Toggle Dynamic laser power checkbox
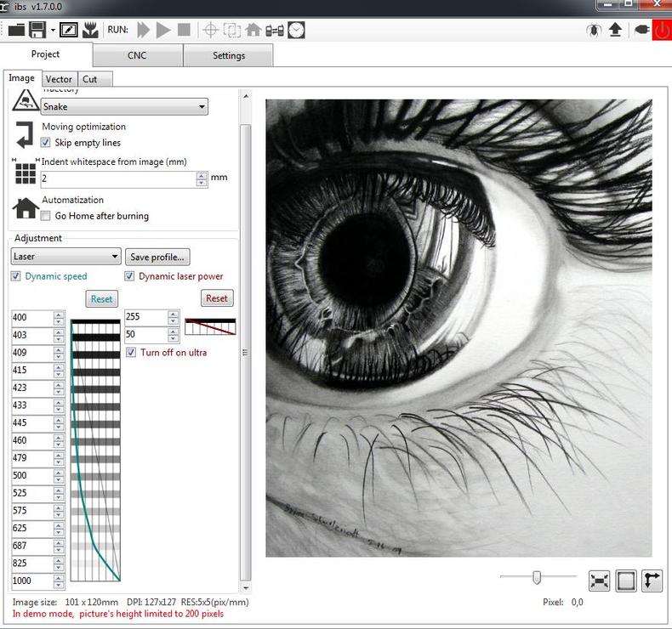 click(130, 276)
